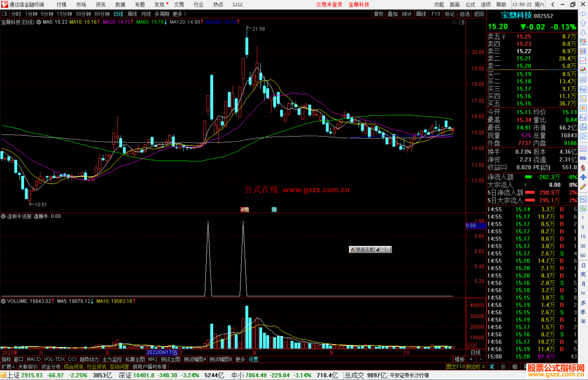Click the back arrow icon in right sidebar
Viewport: 588px width, 380px height.
tap(583, 14)
